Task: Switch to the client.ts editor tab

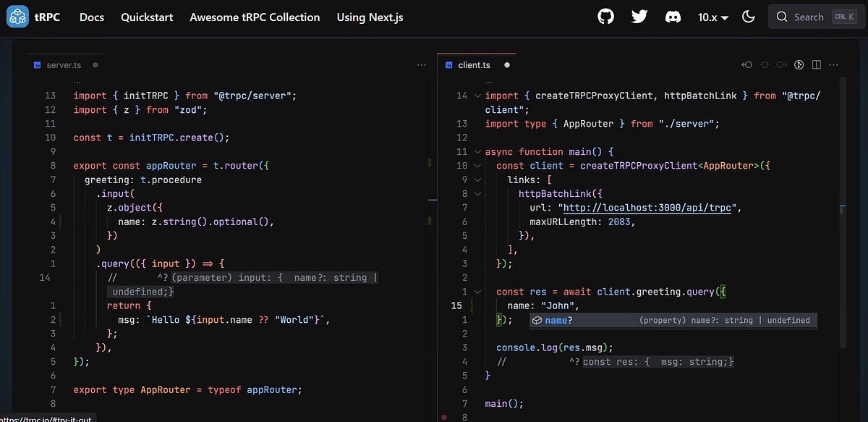Action: point(475,65)
